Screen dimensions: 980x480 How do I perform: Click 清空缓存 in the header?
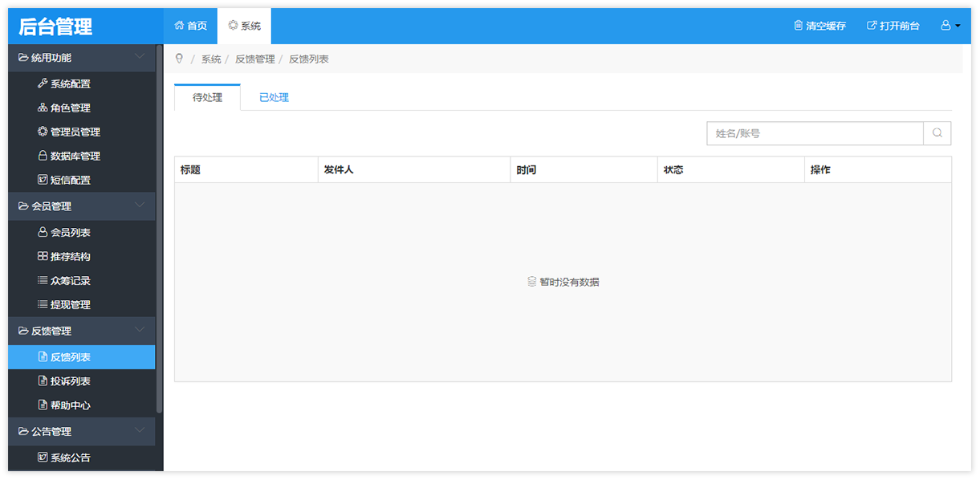pyautogui.click(x=819, y=26)
